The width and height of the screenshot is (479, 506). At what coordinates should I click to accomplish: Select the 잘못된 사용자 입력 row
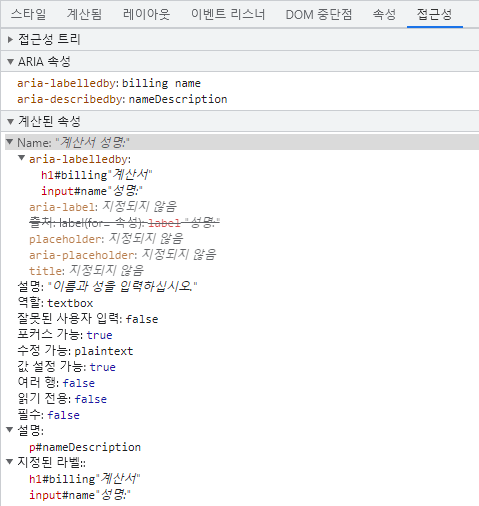point(88,319)
